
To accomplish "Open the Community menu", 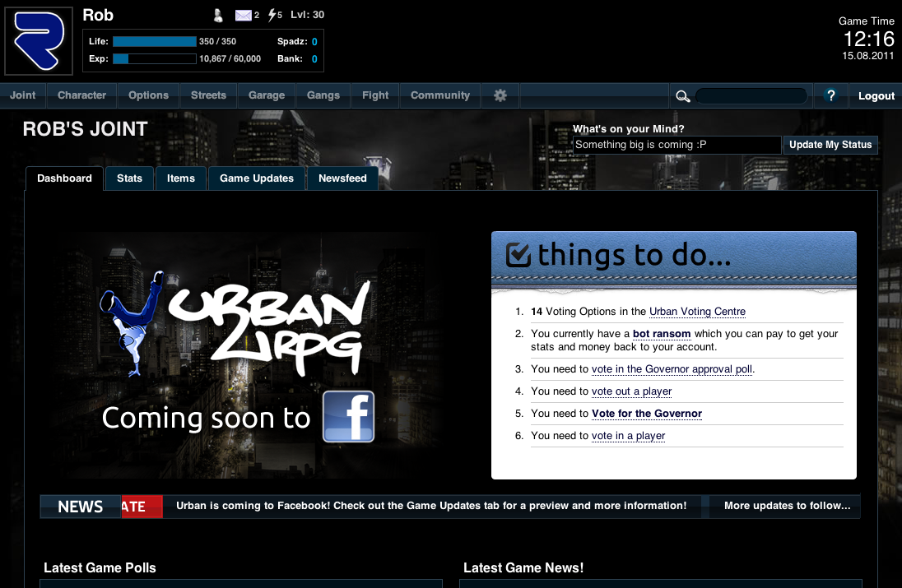I will click(440, 95).
